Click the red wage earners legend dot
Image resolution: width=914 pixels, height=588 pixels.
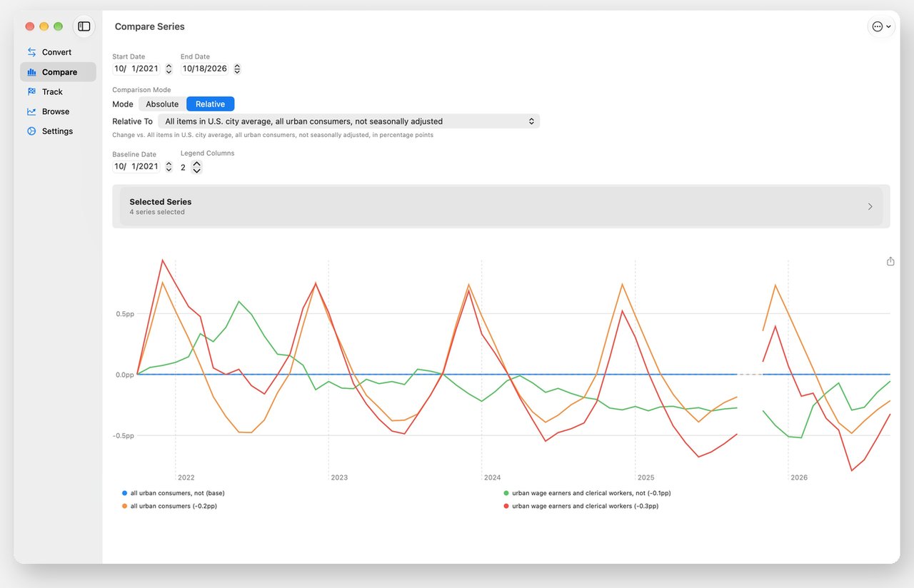tap(506, 506)
